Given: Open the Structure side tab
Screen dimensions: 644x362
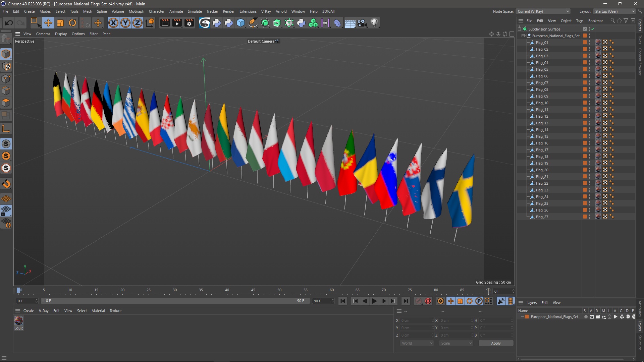Looking at the screenshot, I should tap(640, 342).
